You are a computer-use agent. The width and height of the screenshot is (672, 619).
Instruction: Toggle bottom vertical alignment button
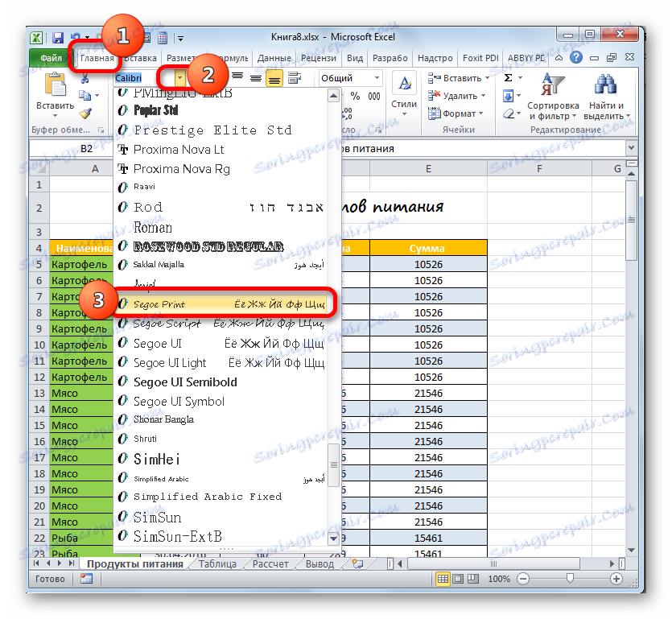tap(274, 78)
